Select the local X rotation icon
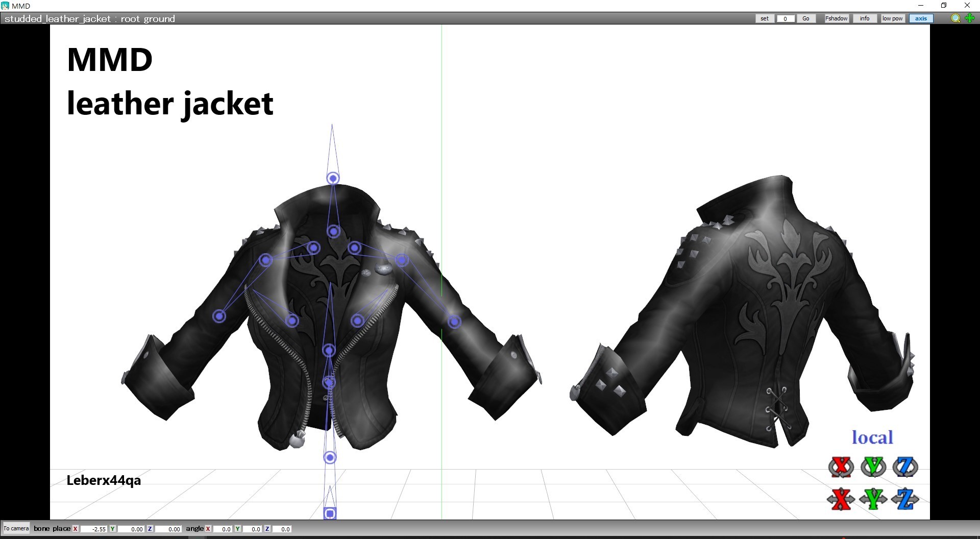Viewport: 980px width, 539px height. pos(841,467)
